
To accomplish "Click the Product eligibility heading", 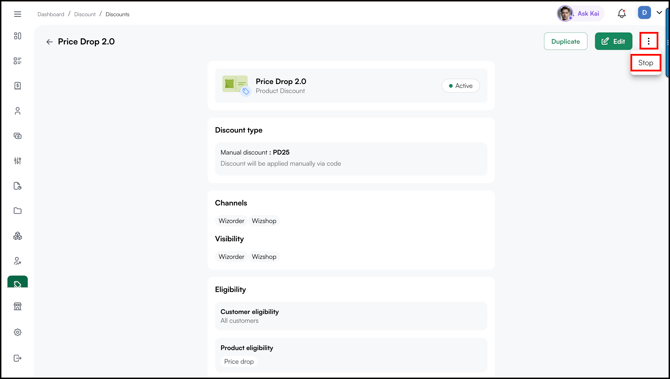I will pyautogui.click(x=247, y=348).
